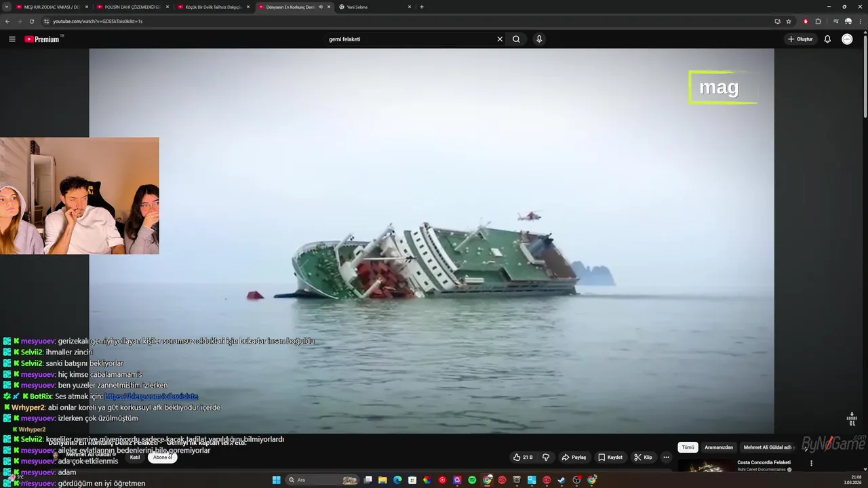This screenshot has width=868, height=488.
Task: Switch to 'POLİSİN DAHİ ÇÖZEMEDİĞİ' tab
Action: point(132,7)
